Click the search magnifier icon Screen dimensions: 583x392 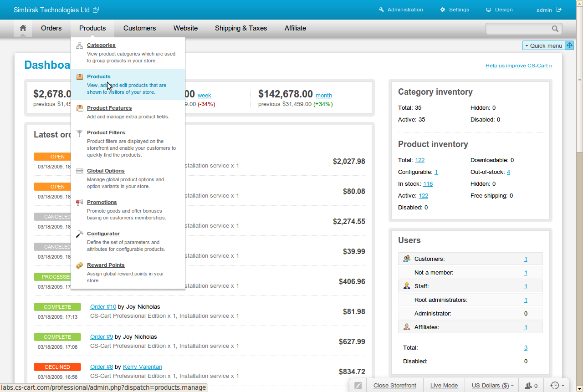[x=555, y=29]
